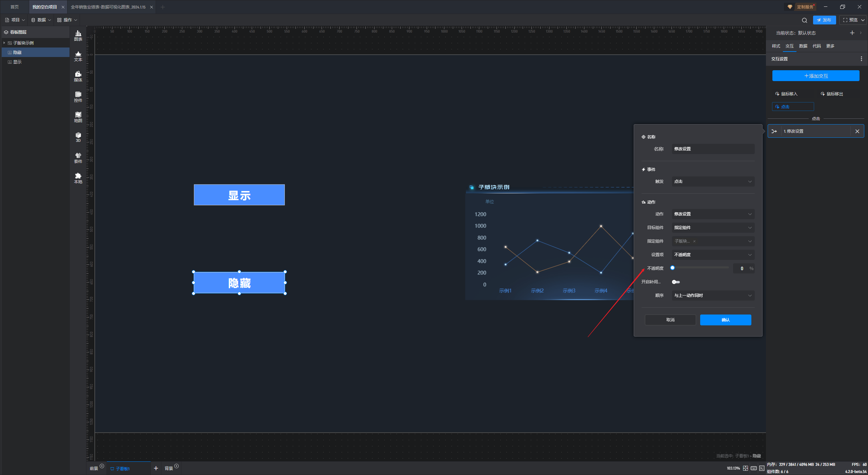Click the 名称 input field showing 修改设置
The width and height of the screenshot is (868, 475).
[713, 149]
